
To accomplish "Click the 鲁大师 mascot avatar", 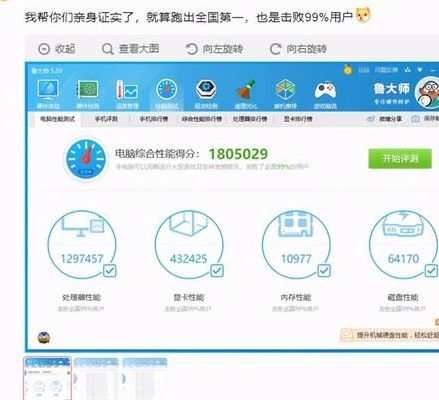I will pyautogui.click(x=428, y=92).
